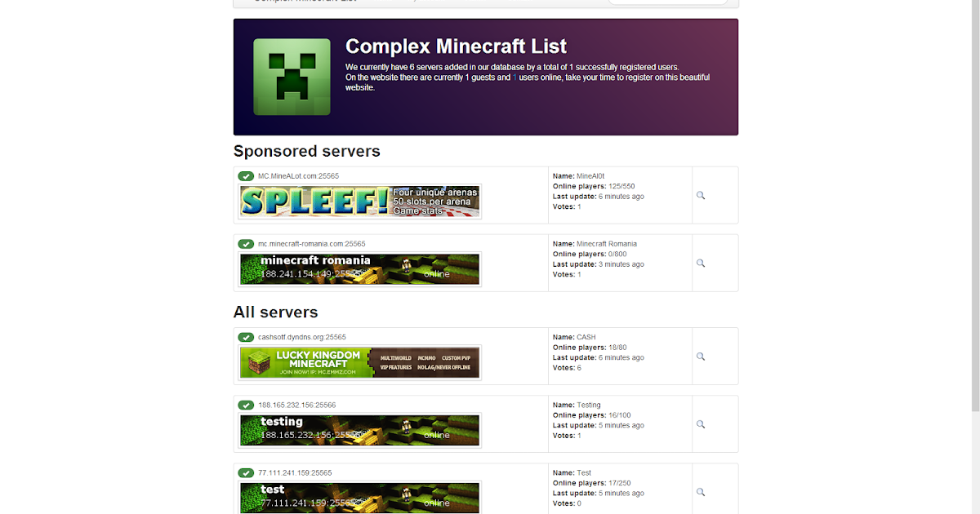
Task: Click online status badge for mc.minecraft-romania.com
Action: tap(246, 244)
